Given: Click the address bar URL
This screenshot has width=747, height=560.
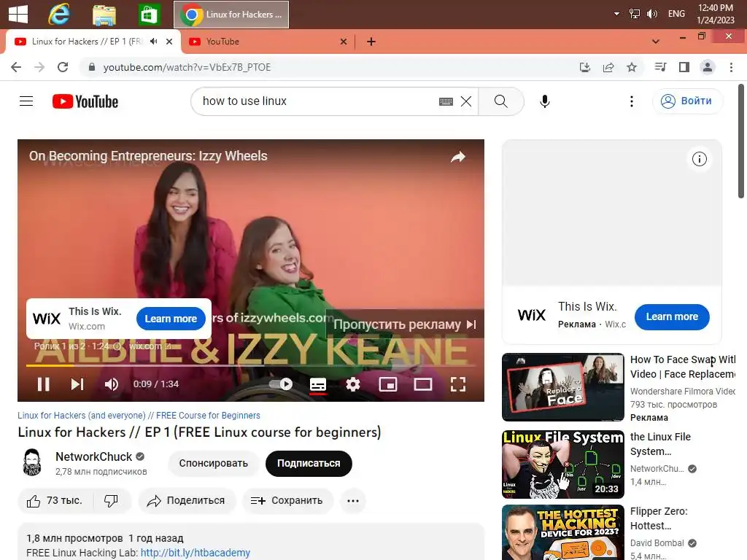Looking at the screenshot, I should [187, 67].
